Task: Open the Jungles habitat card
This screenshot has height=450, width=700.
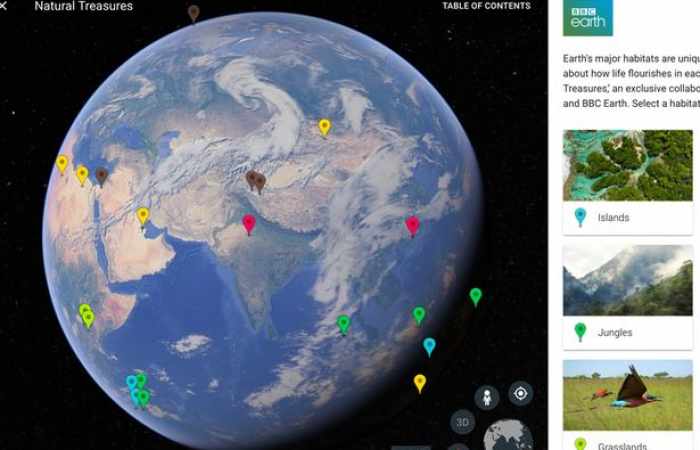Action: 628,297
